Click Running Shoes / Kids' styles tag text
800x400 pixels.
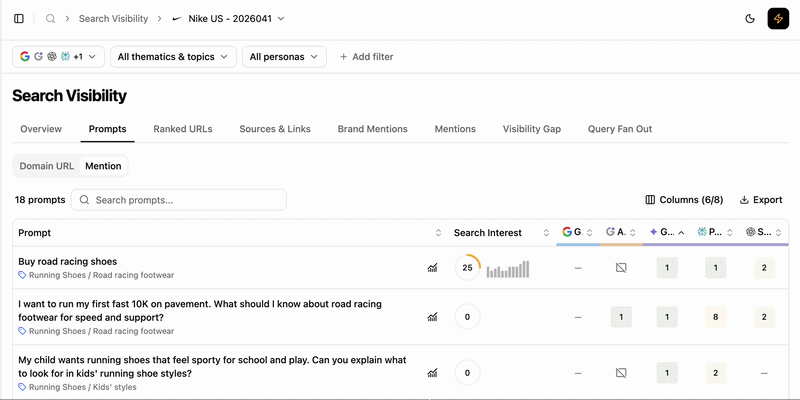83,387
